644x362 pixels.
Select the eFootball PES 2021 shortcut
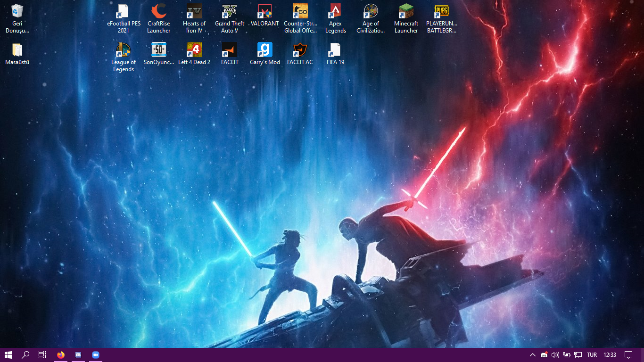coord(124,19)
